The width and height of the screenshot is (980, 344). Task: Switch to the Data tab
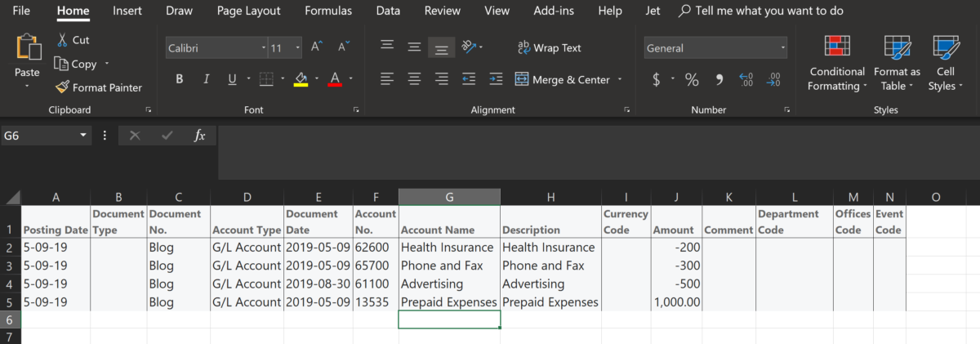tap(389, 11)
